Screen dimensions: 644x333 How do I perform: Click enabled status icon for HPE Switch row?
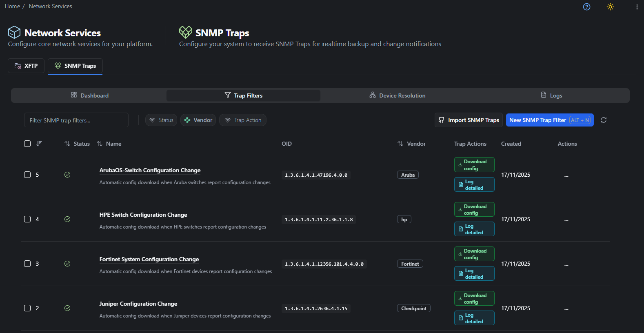click(x=67, y=219)
